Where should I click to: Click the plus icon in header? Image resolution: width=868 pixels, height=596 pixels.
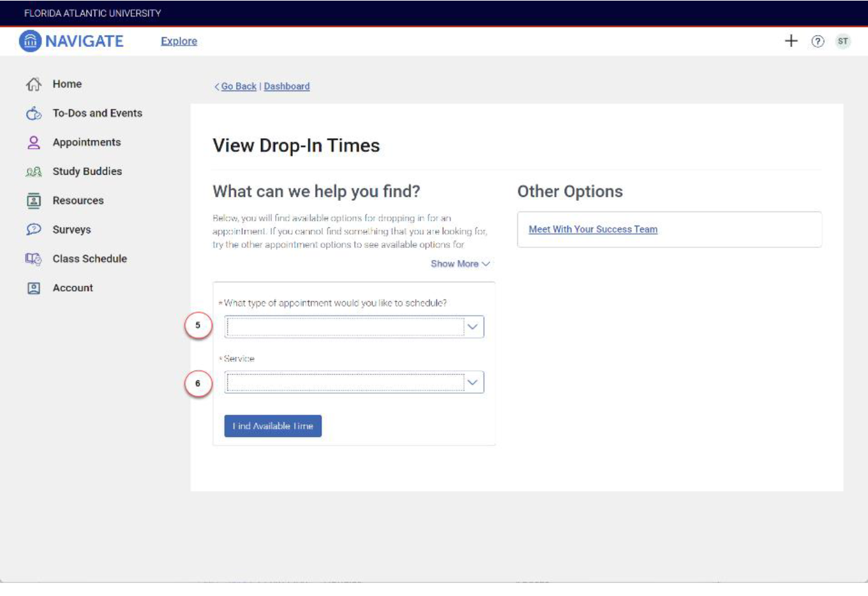pyautogui.click(x=790, y=41)
